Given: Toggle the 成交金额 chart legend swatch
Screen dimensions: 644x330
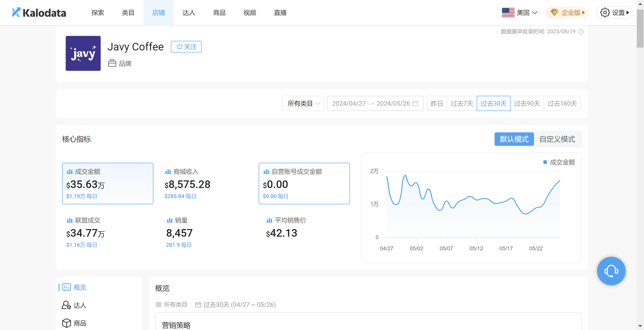Looking at the screenshot, I should (545, 162).
